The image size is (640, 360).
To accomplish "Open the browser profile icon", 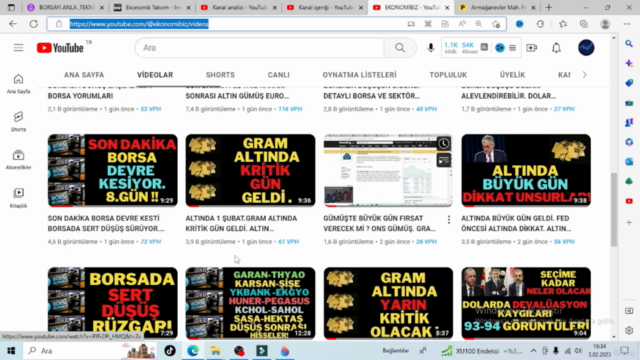I will pyautogui.click(x=605, y=24).
